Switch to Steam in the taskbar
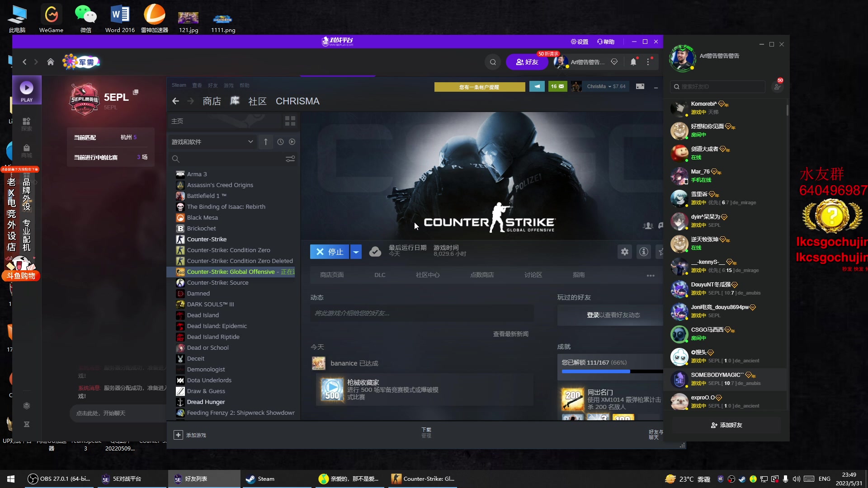The image size is (868, 488). (276, 479)
